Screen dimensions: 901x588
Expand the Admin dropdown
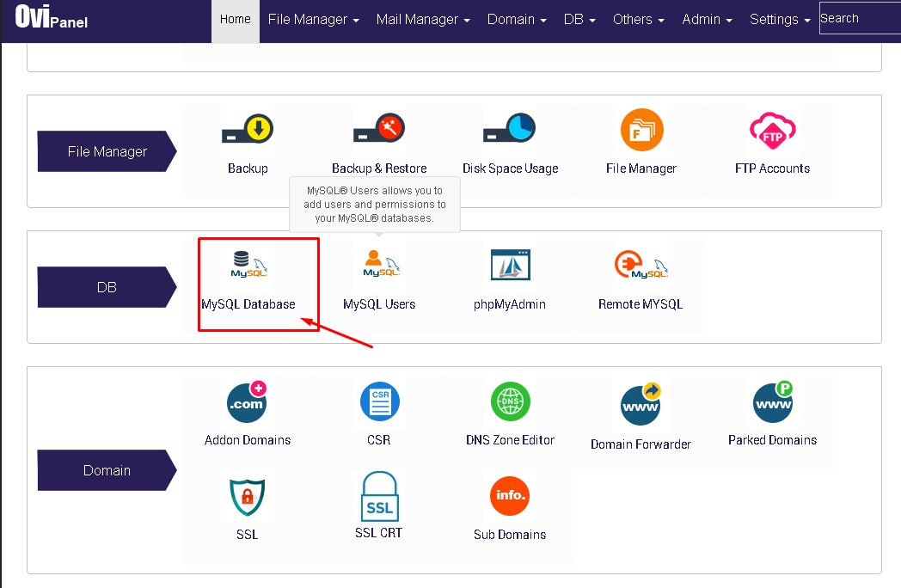(x=707, y=18)
